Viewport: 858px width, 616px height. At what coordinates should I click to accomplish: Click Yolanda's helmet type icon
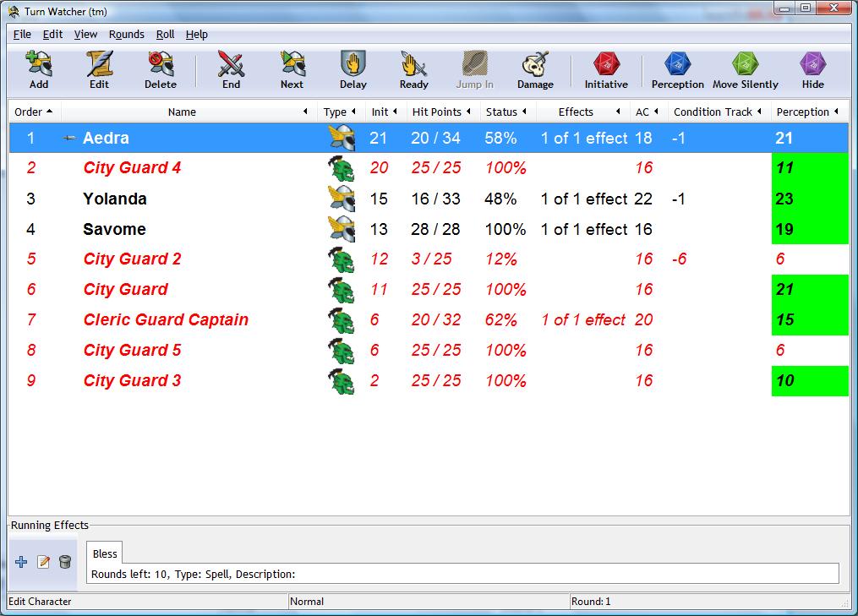pos(342,199)
